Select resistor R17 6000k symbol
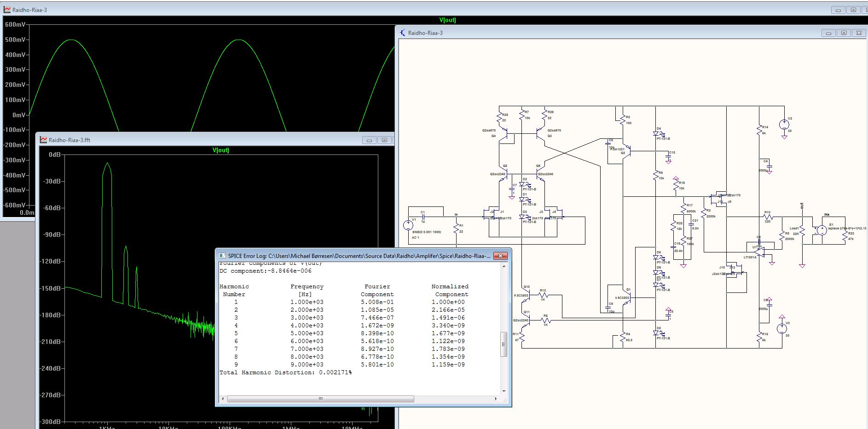This screenshot has height=429, width=868. click(x=683, y=207)
